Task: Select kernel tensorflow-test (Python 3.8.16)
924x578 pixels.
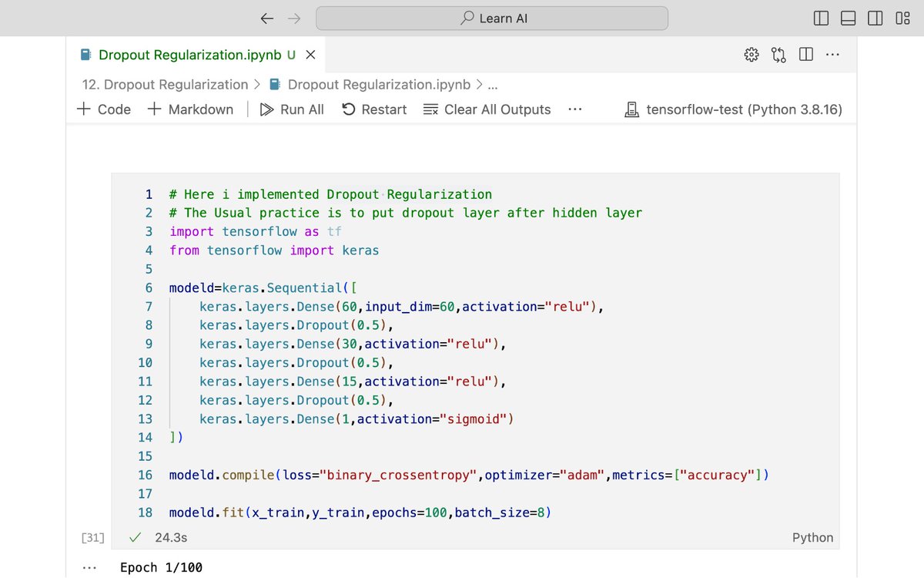Action: [733, 109]
